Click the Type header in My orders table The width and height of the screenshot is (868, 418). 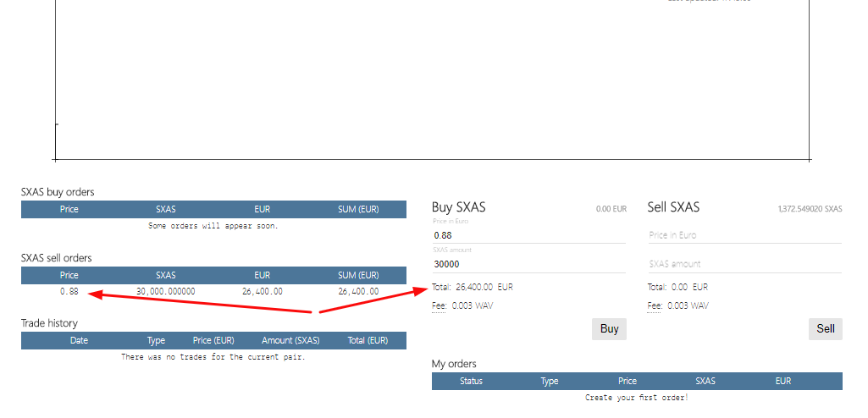[x=549, y=381]
